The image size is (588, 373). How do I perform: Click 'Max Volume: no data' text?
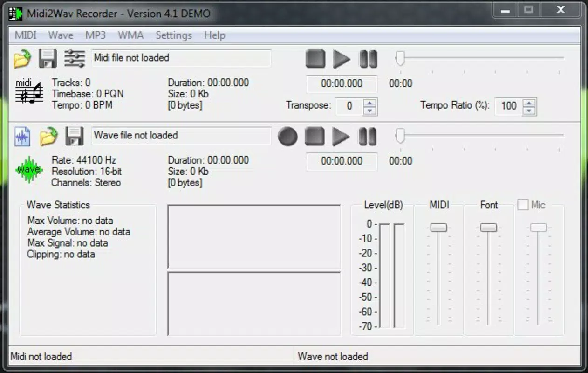(70, 221)
